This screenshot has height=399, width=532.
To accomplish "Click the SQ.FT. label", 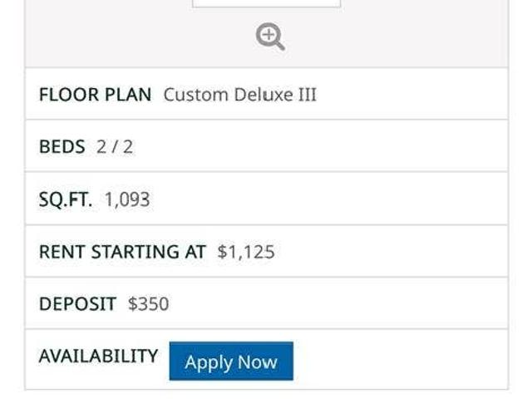I will point(66,199).
